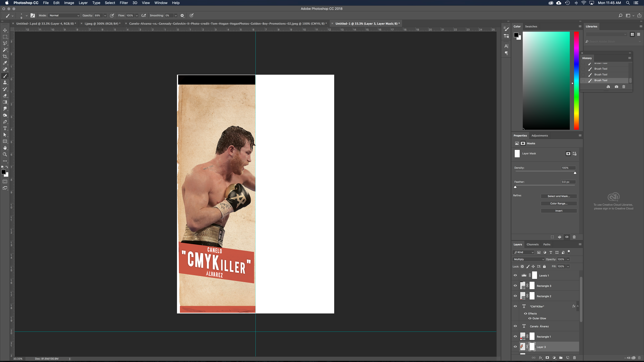Viewport: 644px width, 362px height.
Task: Open the Smoothing value dropdown
Action: (x=176, y=15)
